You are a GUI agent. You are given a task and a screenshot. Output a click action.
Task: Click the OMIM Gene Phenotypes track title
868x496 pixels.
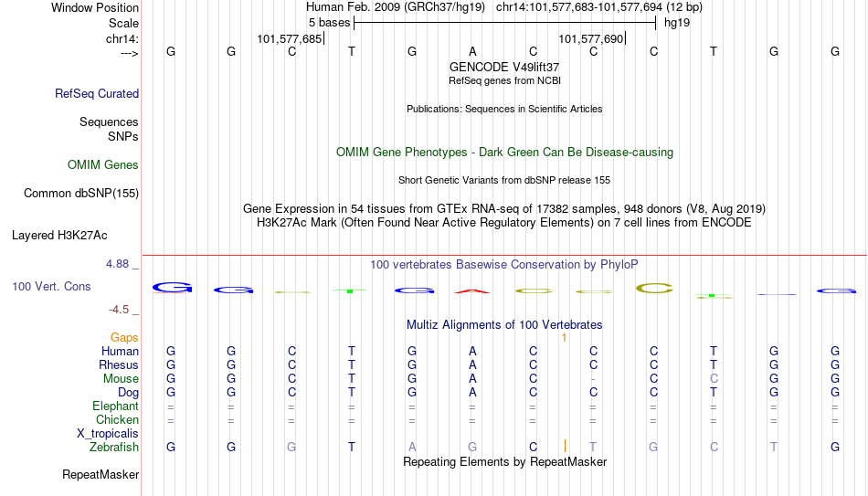[504, 153]
